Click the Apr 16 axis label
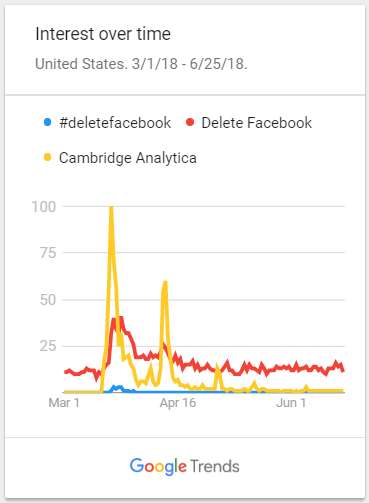This screenshot has width=369, height=503. click(178, 403)
